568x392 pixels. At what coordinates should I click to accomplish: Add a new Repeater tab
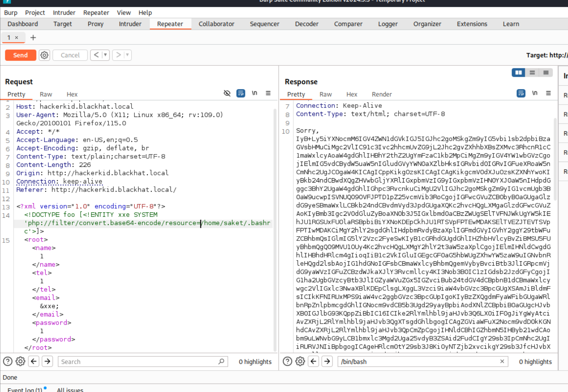(x=33, y=38)
